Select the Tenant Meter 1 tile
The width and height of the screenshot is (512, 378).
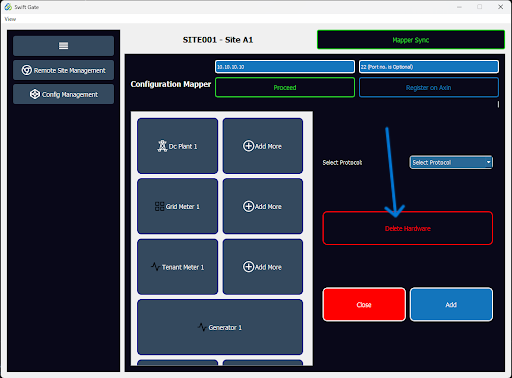177,267
